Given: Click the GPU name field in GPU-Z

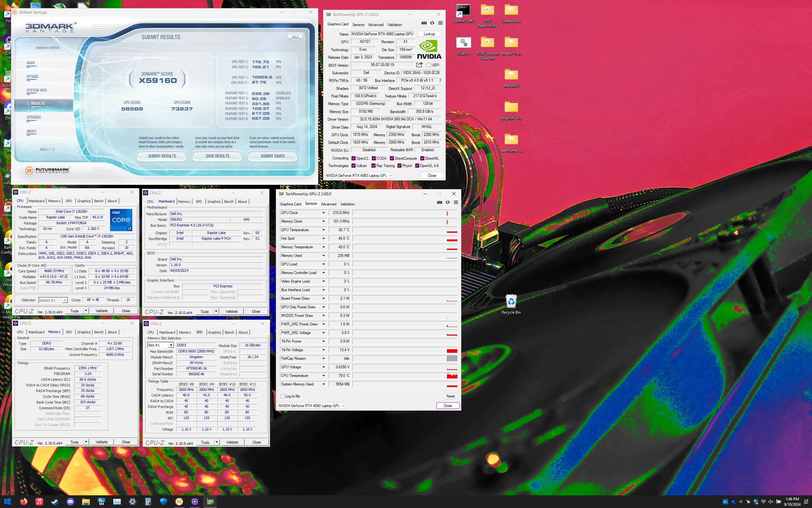Looking at the screenshot, I should pyautogui.click(x=383, y=34).
